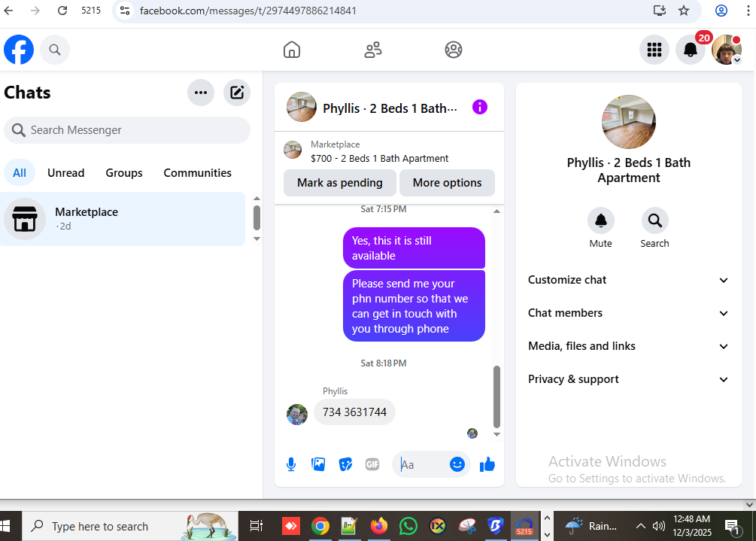Viewport: 756px width, 541px height.
Task: Click the message scrollbar thumb
Action: coord(496,397)
